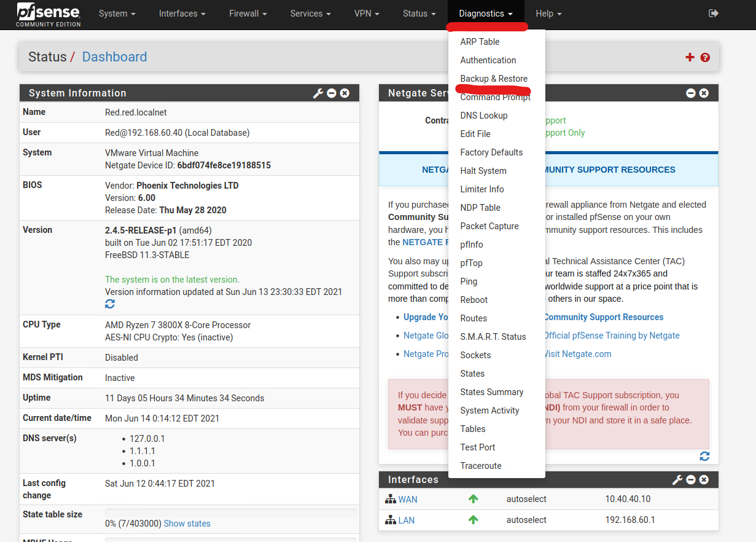Click the pfSense Community Edition logo

tap(49, 15)
